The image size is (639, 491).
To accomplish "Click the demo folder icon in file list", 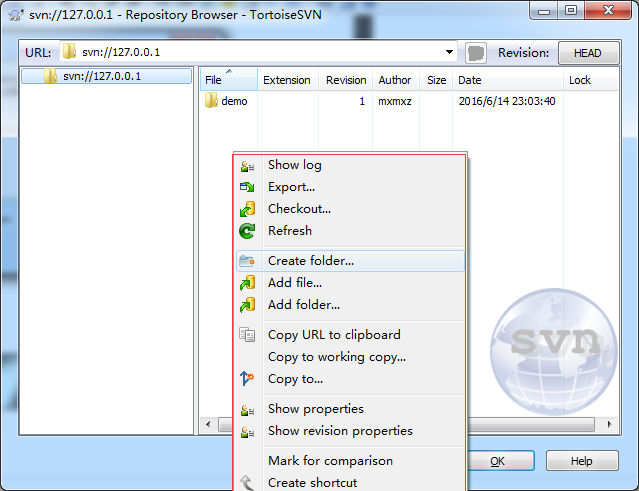I will pyautogui.click(x=211, y=101).
